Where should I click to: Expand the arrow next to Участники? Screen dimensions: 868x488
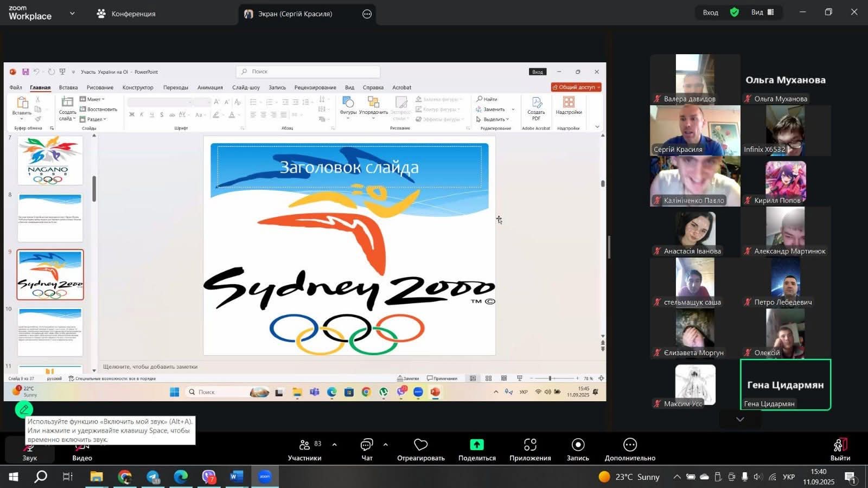pos(334,445)
